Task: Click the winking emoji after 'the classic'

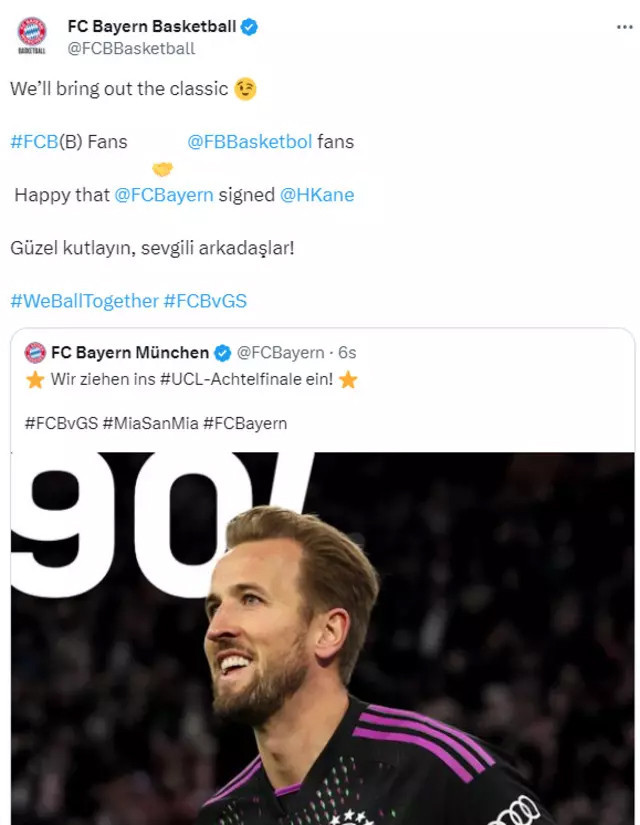Action: 245,89
